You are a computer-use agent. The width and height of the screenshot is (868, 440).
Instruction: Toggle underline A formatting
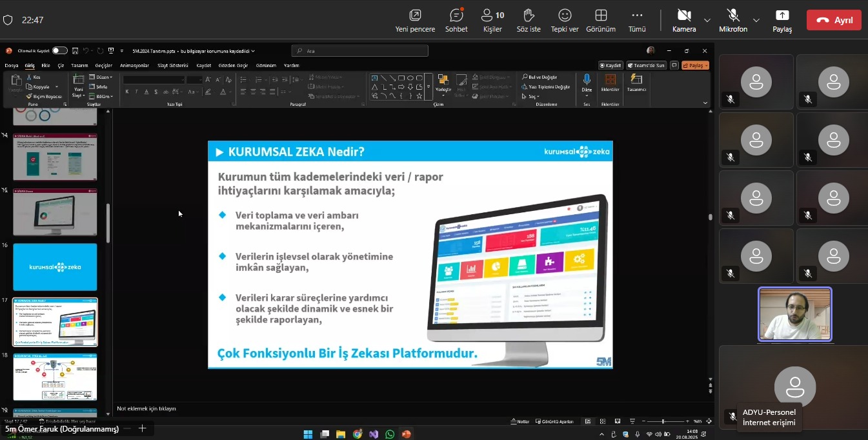coord(146,92)
